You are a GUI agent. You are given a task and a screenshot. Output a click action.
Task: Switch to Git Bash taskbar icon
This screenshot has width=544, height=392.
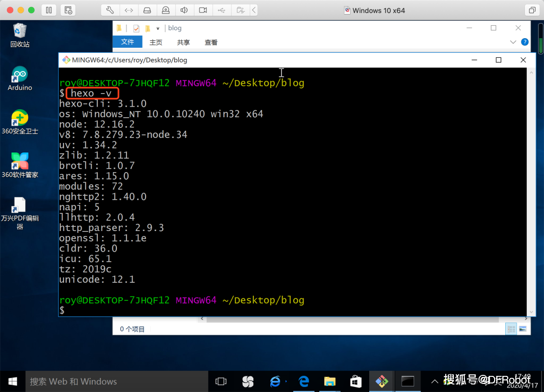pos(382,381)
